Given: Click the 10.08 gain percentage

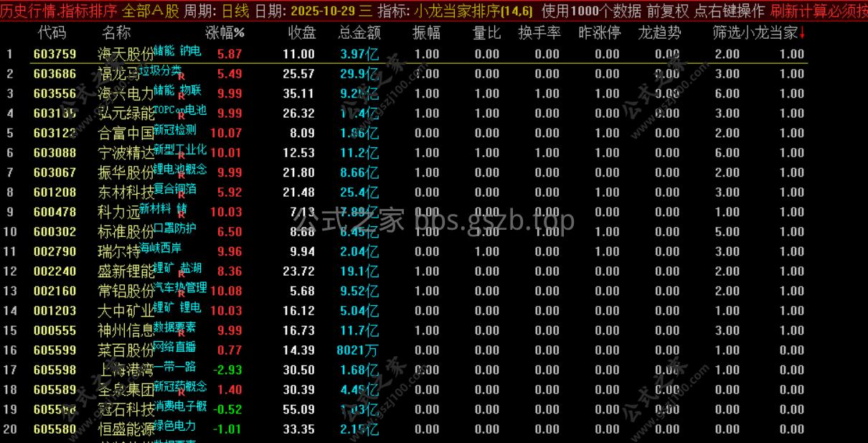Looking at the screenshot, I should pos(226,291).
